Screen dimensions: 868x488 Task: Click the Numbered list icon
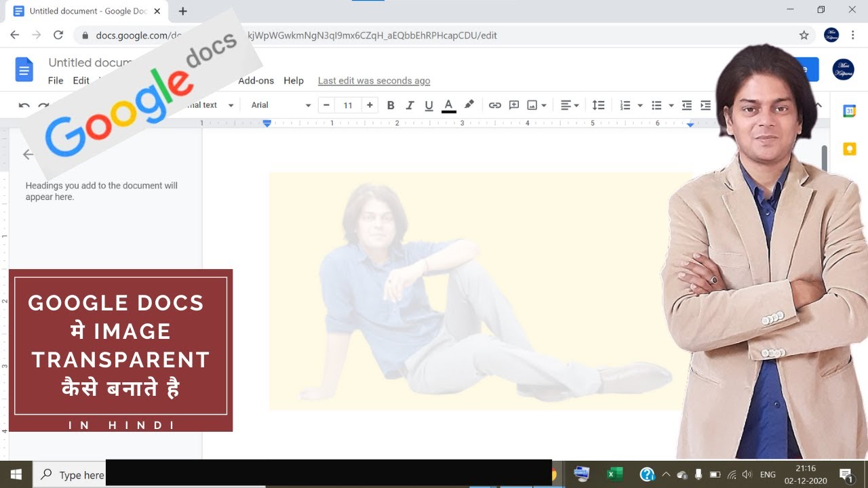coord(625,105)
